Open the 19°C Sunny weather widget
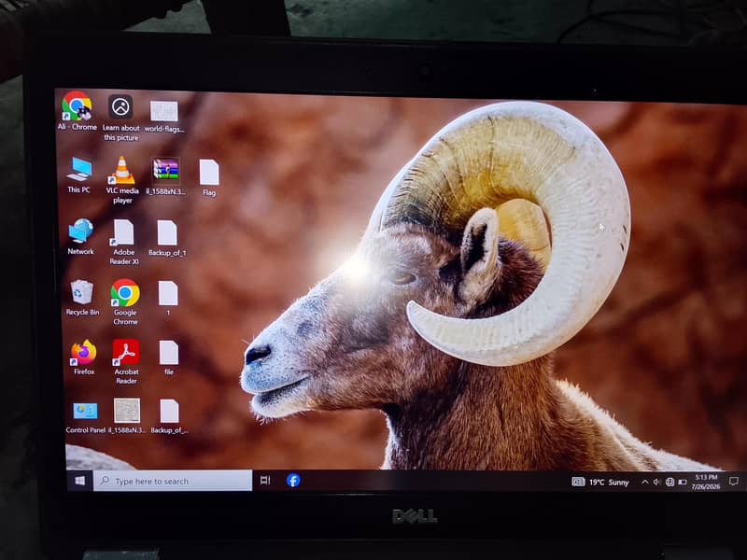747x560 pixels. pyautogui.click(x=600, y=482)
